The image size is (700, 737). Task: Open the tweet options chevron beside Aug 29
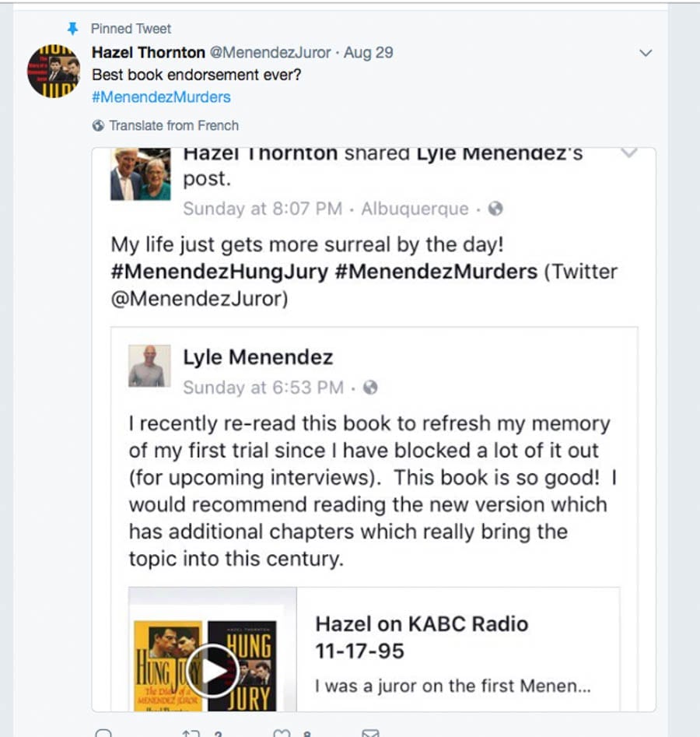[645, 53]
